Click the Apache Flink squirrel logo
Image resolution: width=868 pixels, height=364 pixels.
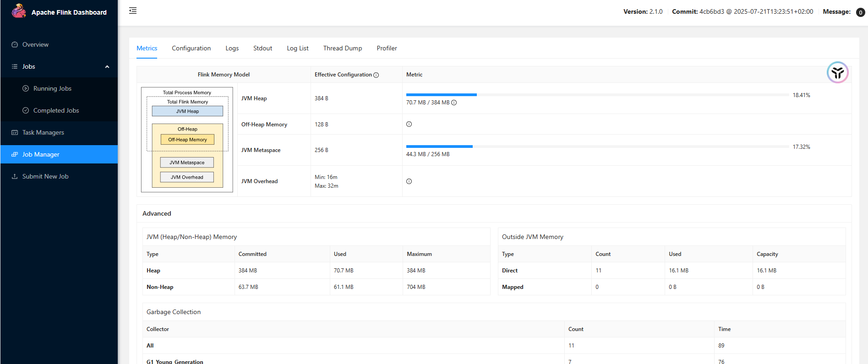(x=19, y=11)
